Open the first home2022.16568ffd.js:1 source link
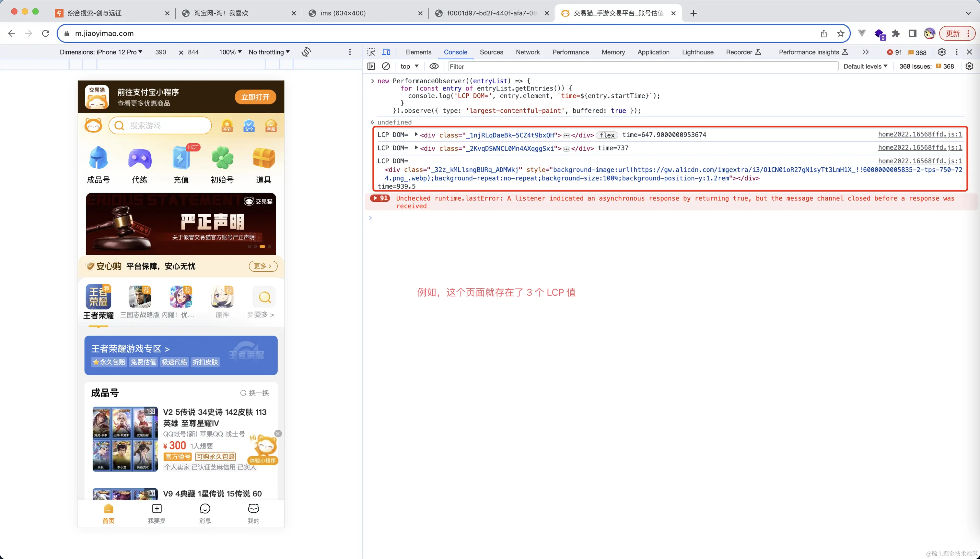This screenshot has height=559, width=980. [x=920, y=134]
